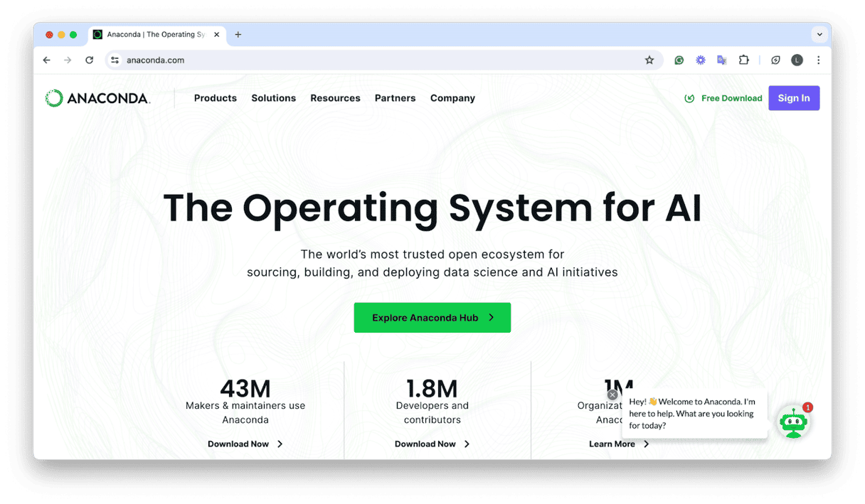This screenshot has height=504, width=865.
Task: Open the Anaconda chatbot assistant
Action: tap(793, 421)
